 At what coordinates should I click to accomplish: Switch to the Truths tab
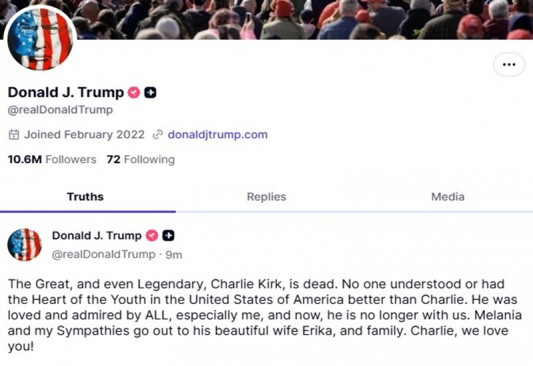coord(85,197)
